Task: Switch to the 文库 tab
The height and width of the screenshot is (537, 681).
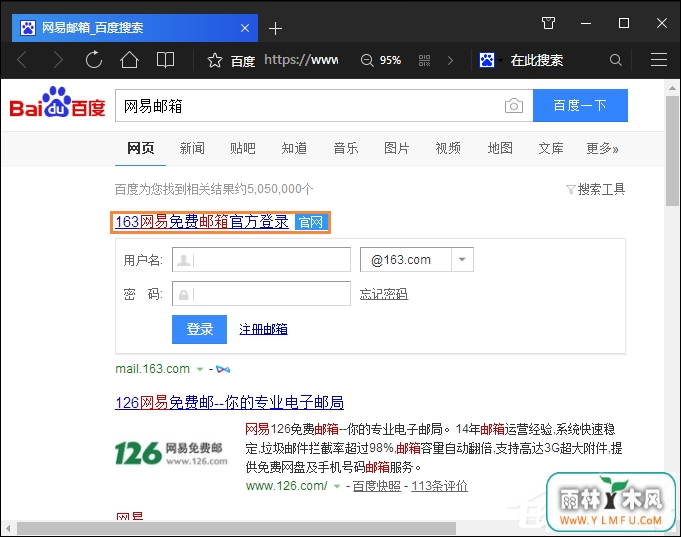Action: click(551, 148)
